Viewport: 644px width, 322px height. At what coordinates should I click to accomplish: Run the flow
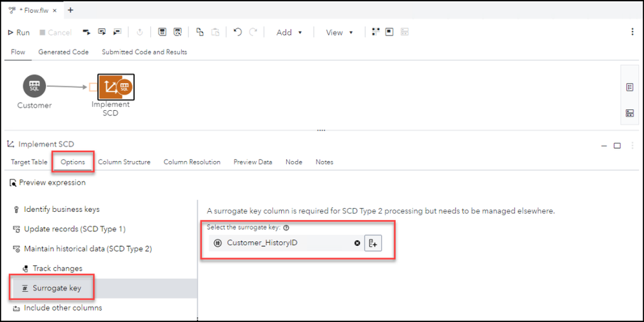coord(19,32)
